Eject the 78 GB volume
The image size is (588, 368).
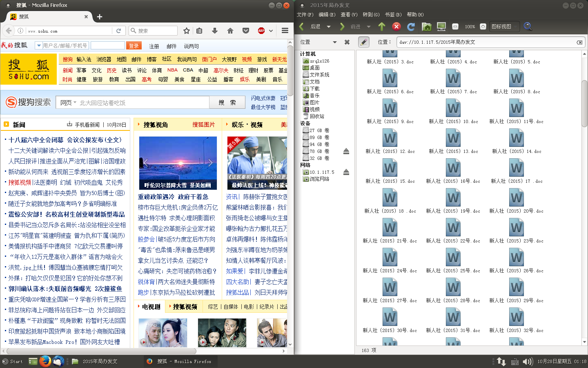point(346,151)
